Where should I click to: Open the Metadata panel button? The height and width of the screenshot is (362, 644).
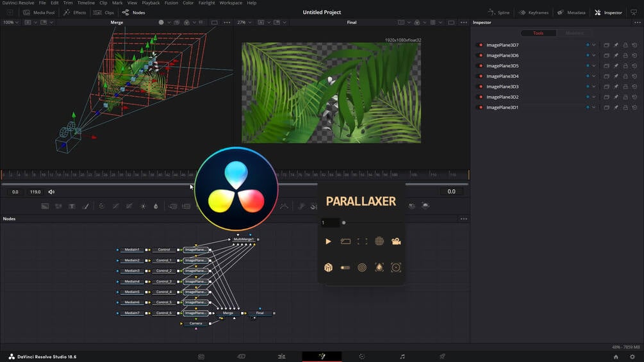pyautogui.click(x=572, y=13)
